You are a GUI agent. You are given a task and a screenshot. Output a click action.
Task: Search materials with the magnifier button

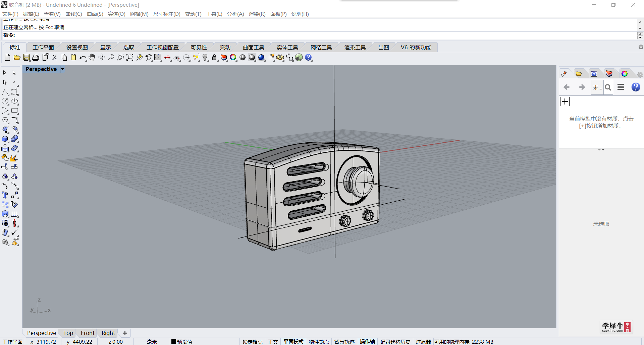pyautogui.click(x=608, y=87)
